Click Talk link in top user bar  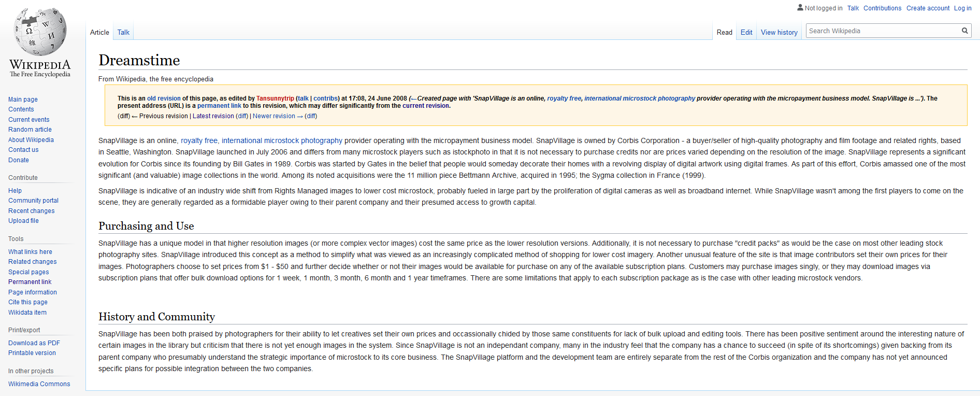853,8
